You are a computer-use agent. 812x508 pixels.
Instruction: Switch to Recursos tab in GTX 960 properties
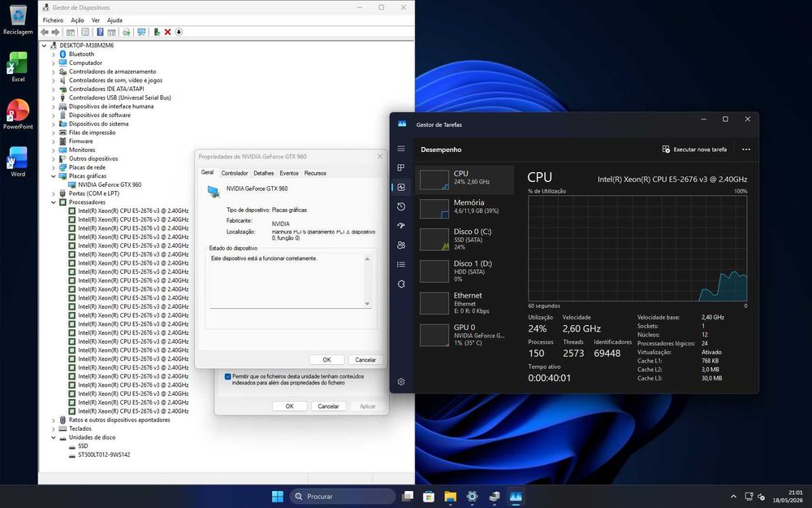click(315, 173)
